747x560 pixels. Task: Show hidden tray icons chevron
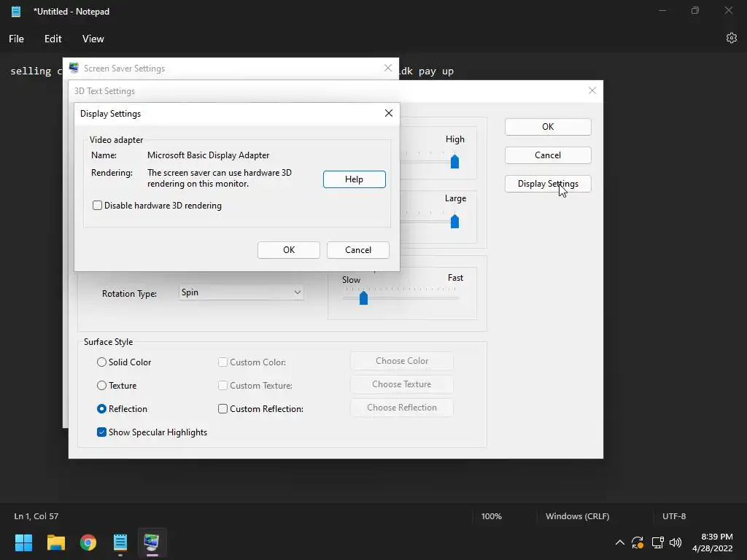620,542
